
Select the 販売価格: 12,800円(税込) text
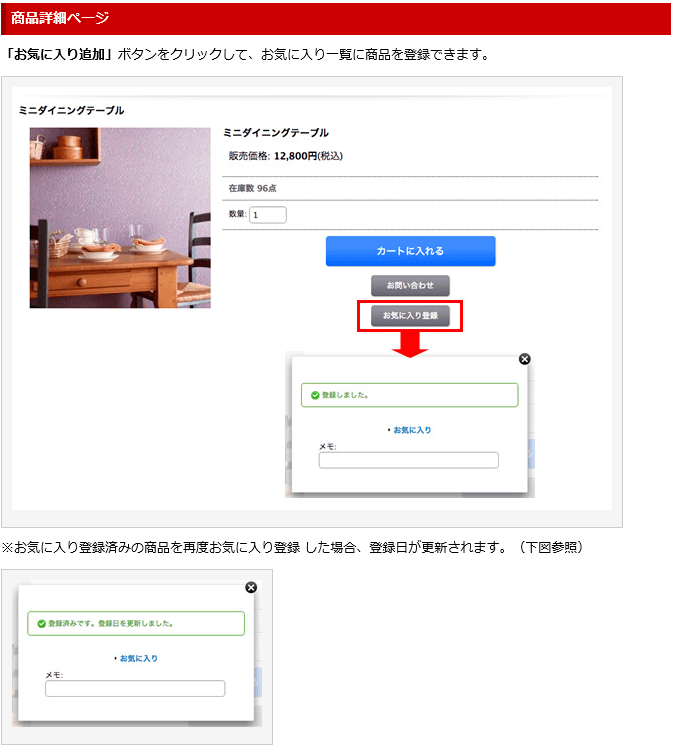286,156
